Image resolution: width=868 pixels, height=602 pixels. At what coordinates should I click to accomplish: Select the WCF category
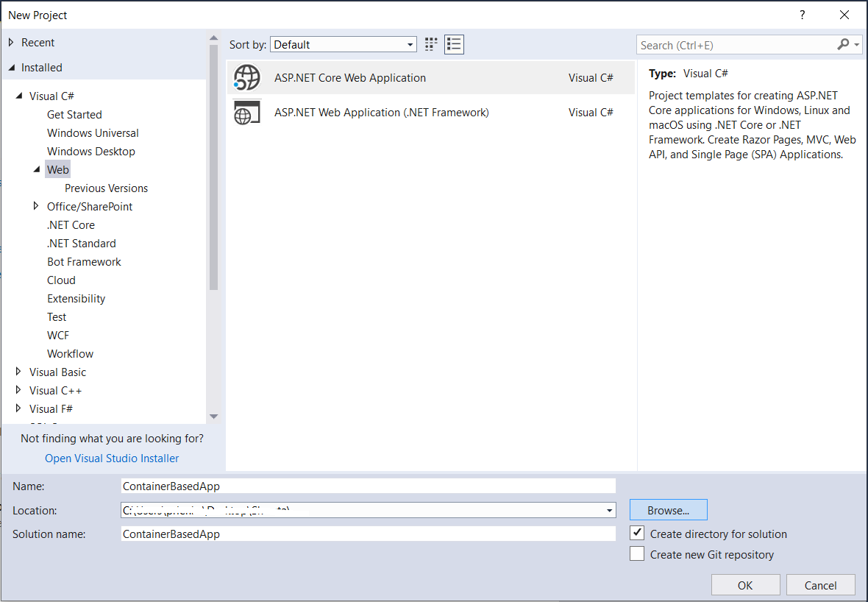tap(58, 335)
